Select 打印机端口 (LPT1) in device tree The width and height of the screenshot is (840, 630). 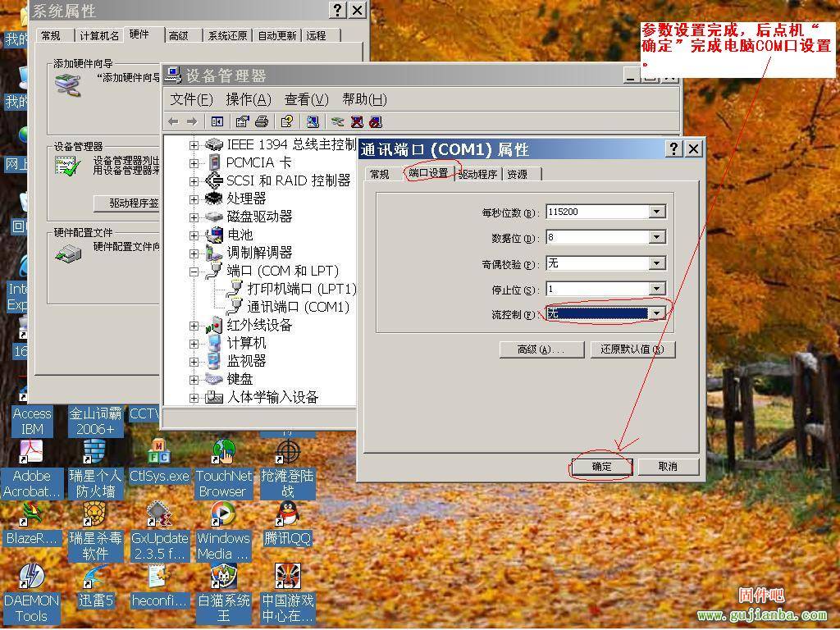pos(301,289)
